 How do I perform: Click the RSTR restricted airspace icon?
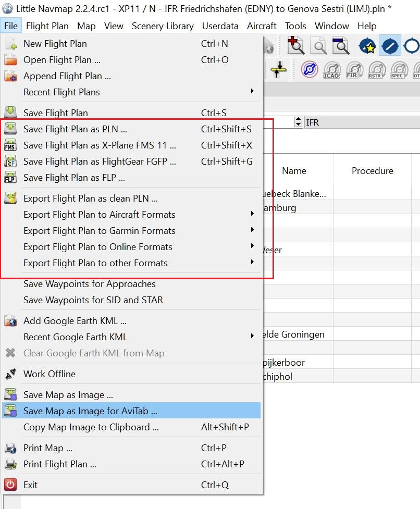tap(376, 69)
